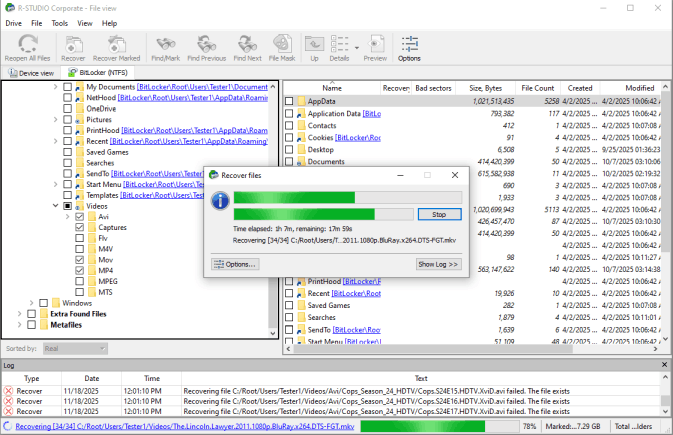Screen dimensions: 673x435
Task: Click the File Mask icon
Action: coord(282,47)
